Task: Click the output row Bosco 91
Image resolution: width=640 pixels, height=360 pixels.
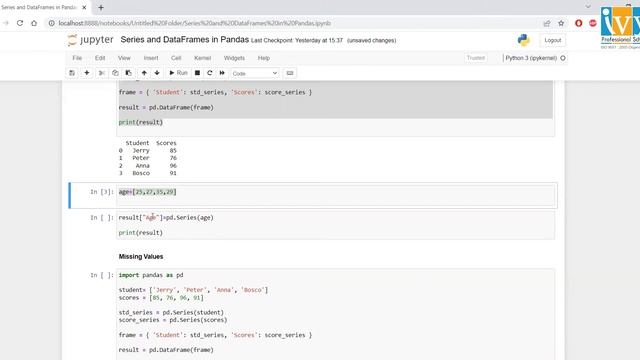Action: pos(148,173)
